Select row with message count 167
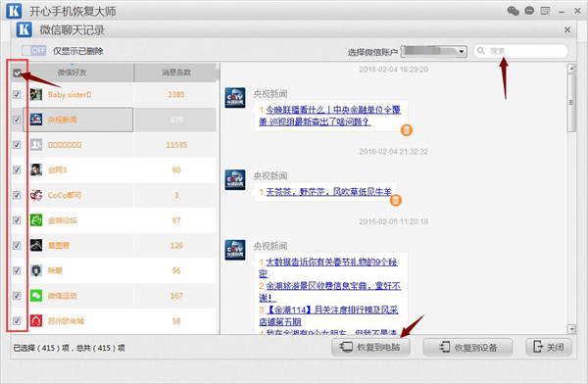Screen dimensions: 588x384 (114, 296)
